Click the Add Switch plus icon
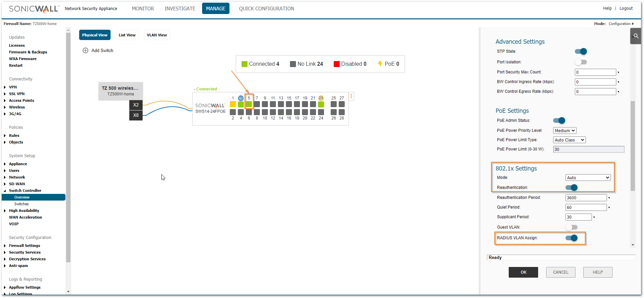The height and width of the screenshot is (298, 644). (x=86, y=50)
